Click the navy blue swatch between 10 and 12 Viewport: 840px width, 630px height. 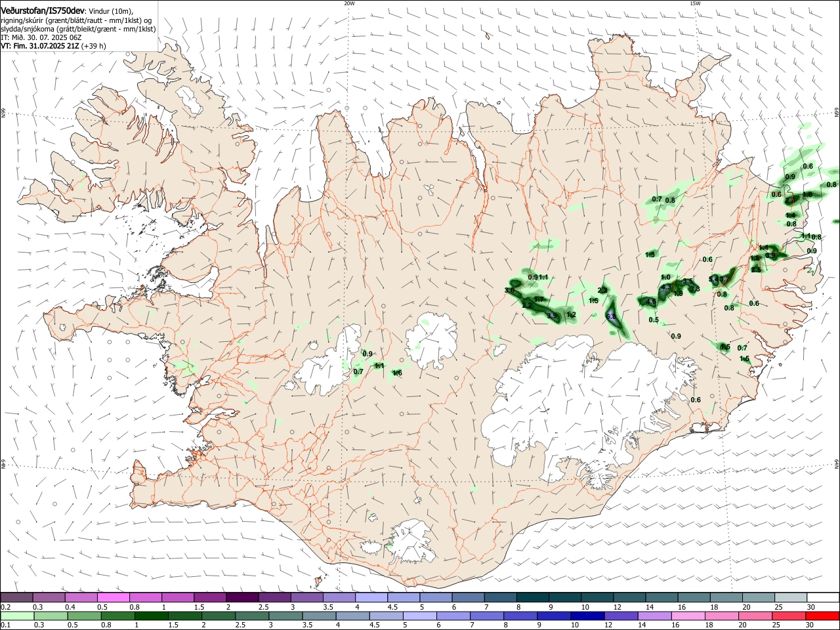[x=586, y=616]
